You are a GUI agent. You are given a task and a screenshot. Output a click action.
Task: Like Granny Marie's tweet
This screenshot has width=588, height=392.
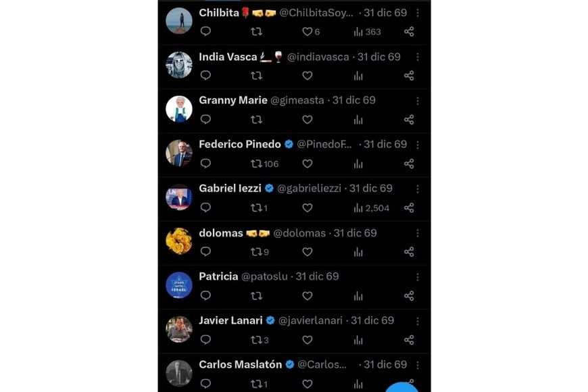[x=307, y=120]
